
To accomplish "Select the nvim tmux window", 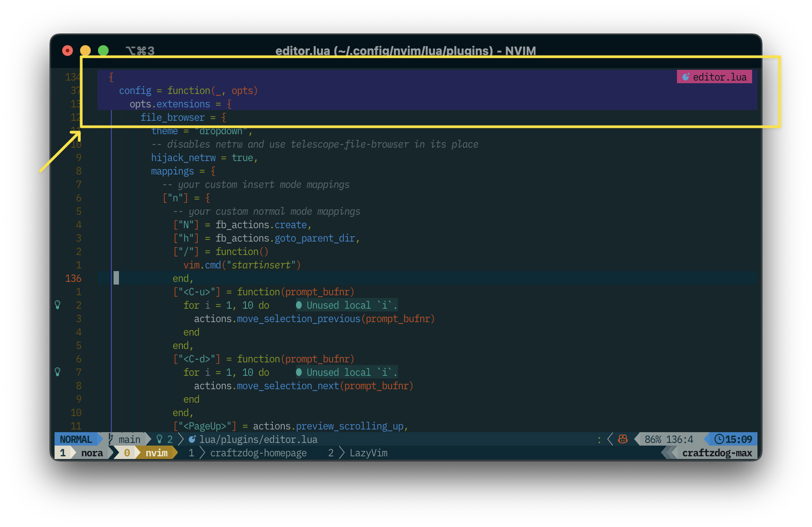I will [156, 453].
